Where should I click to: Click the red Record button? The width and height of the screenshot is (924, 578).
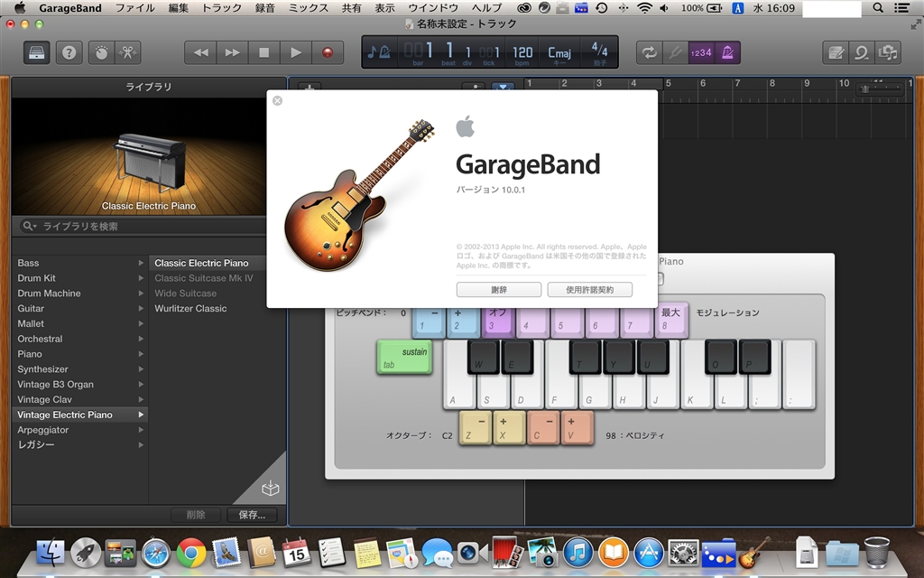tap(327, 52)
